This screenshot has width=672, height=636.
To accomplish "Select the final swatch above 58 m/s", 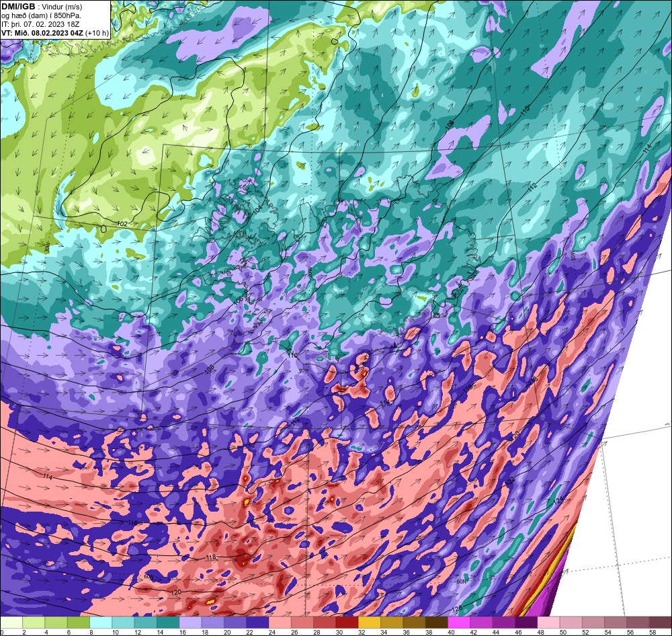I will click(660, 622).
